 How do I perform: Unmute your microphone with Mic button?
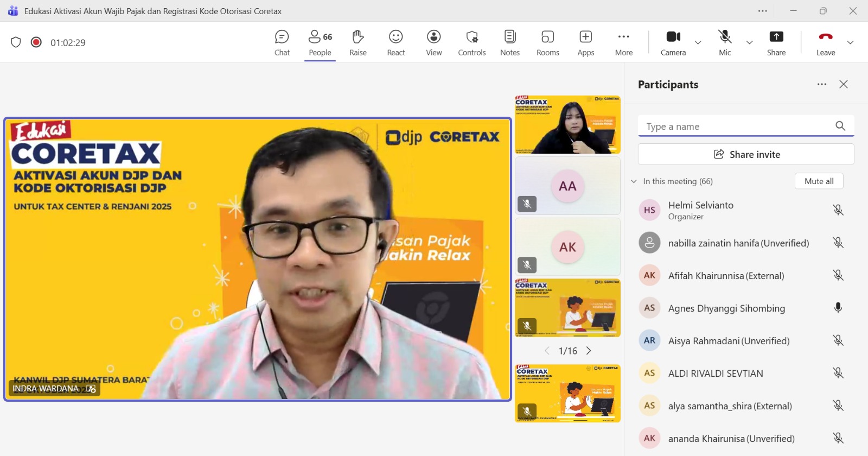(725, 42)
